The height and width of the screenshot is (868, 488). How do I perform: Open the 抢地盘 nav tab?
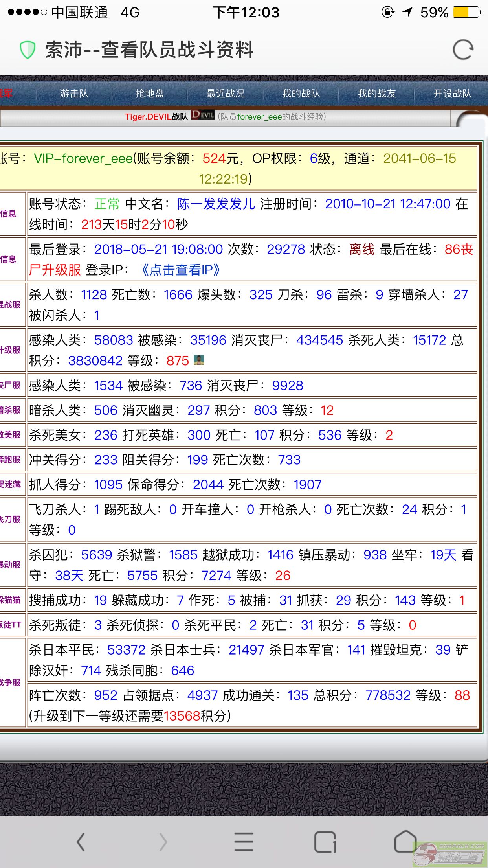click(x=150, y=93)
